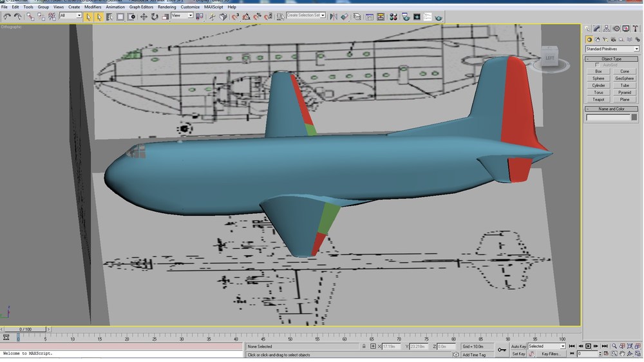Click the Undo arrow icon
The width and height of the screenshot is (644, 362).
coord(7,17)
